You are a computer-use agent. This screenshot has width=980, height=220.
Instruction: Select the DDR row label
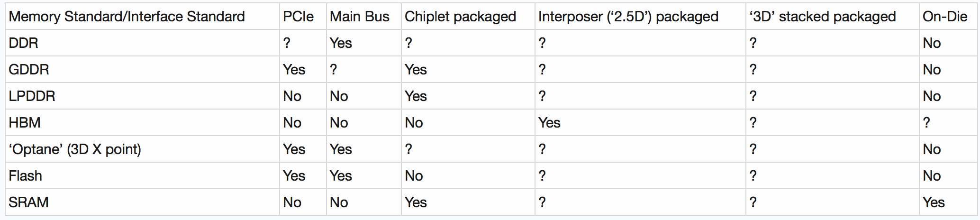point(23,43)
